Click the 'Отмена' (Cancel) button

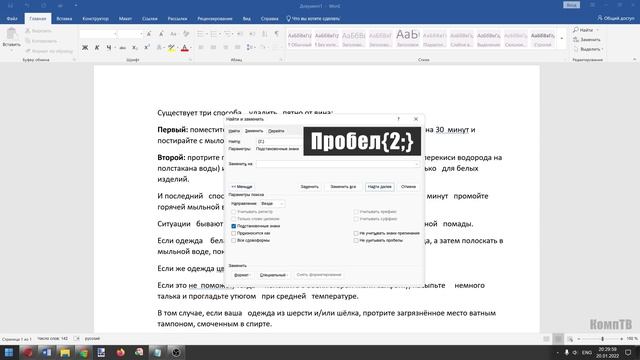(408, 187)
